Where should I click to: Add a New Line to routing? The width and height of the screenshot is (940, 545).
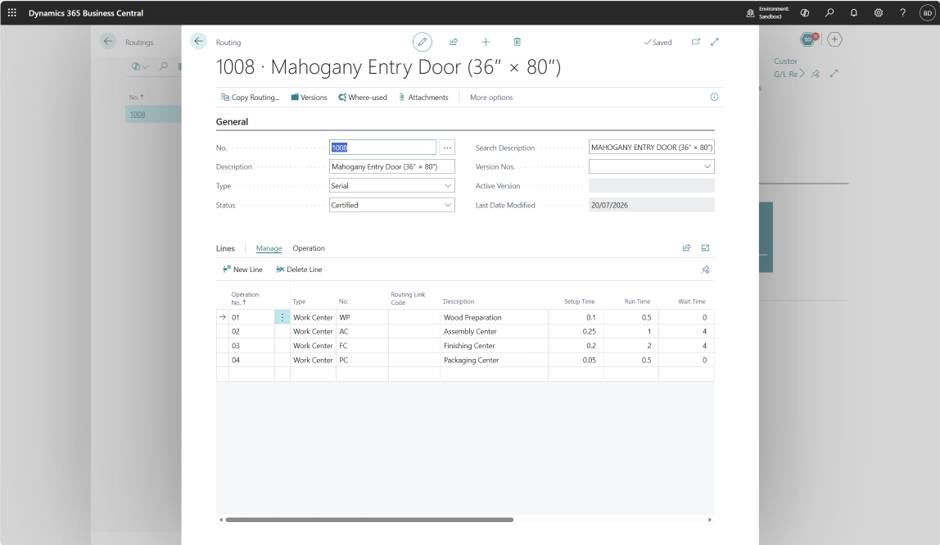[243, 270]
